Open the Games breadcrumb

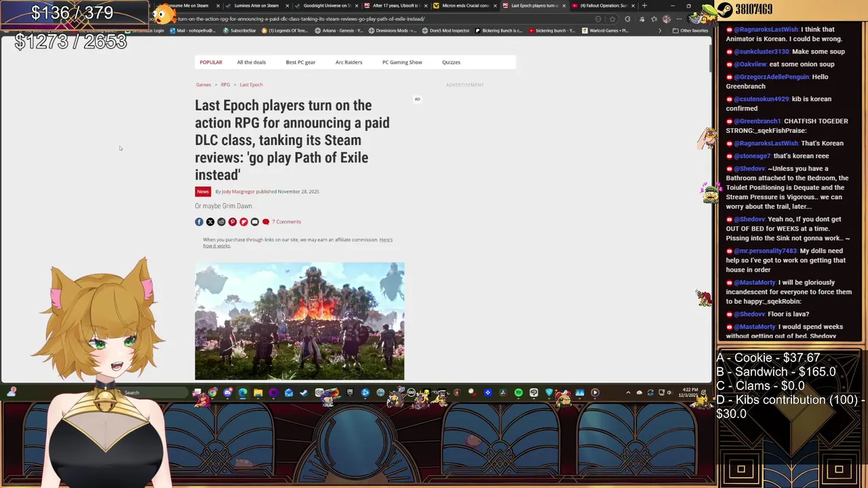coord(203,85)
